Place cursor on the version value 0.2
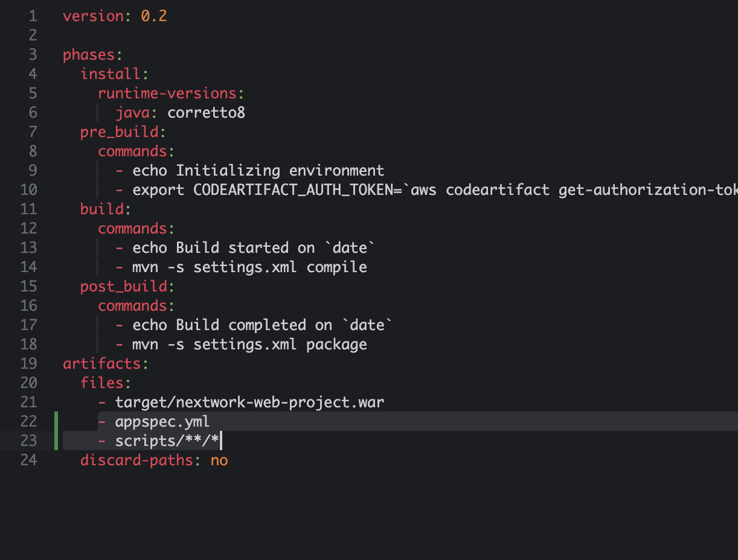738x560 pixels. pos(154,16)
